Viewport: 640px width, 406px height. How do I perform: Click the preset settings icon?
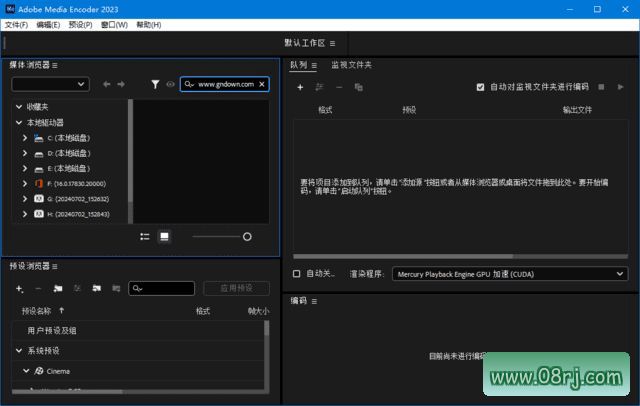[77, 288]
